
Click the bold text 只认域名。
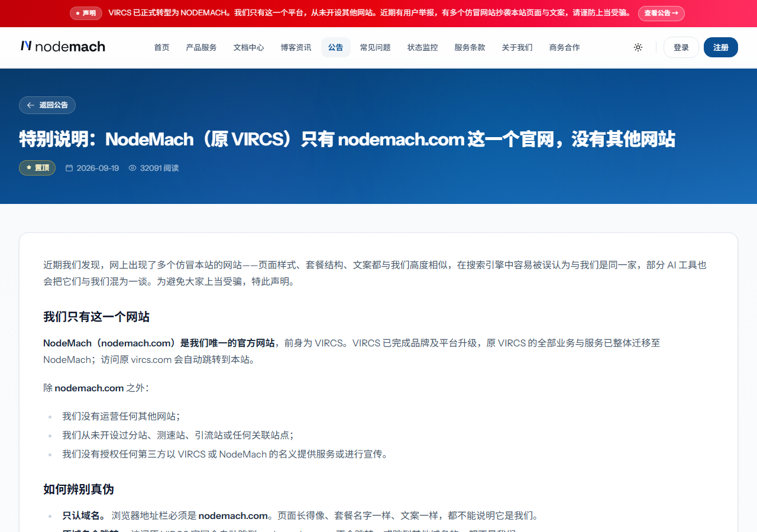coord(85,515)
